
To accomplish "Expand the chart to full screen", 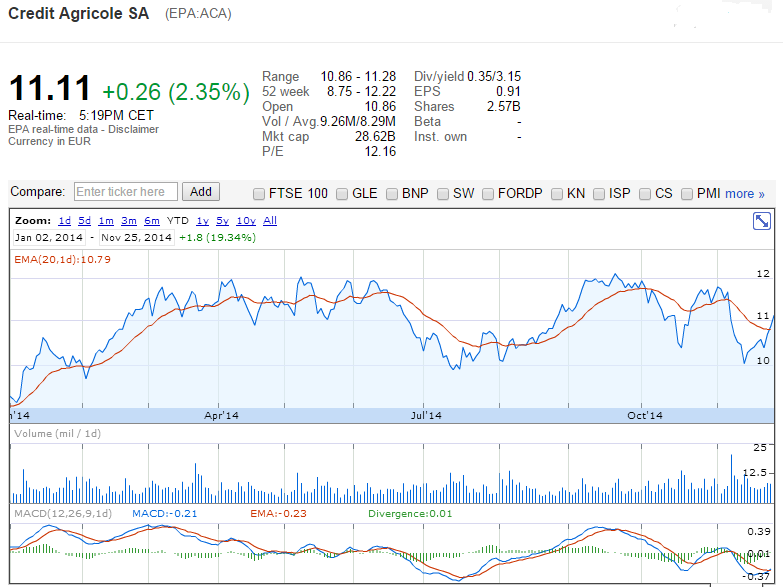I will click(762, 221).
